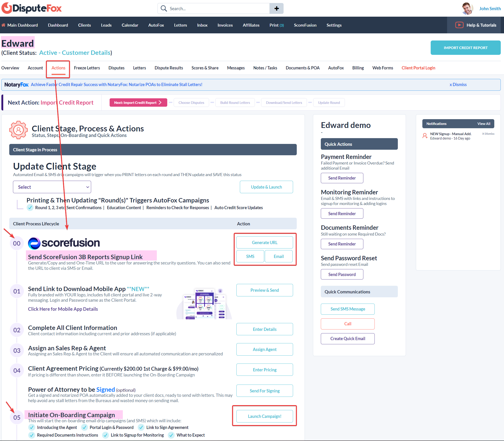
Task: Click the Download/Send Letters step
Action: [284, 103]
